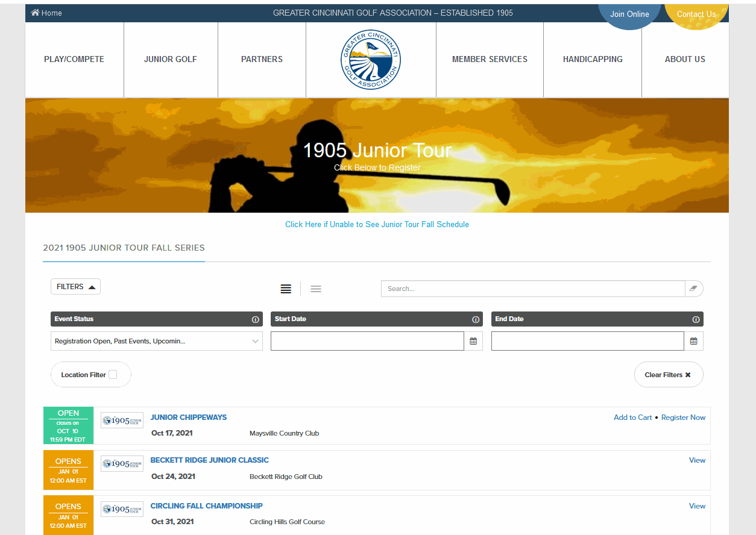This screenshot has height=535, width=756.
Task: Open PLAY/COMPETE menu
Action: click(74, 59)
